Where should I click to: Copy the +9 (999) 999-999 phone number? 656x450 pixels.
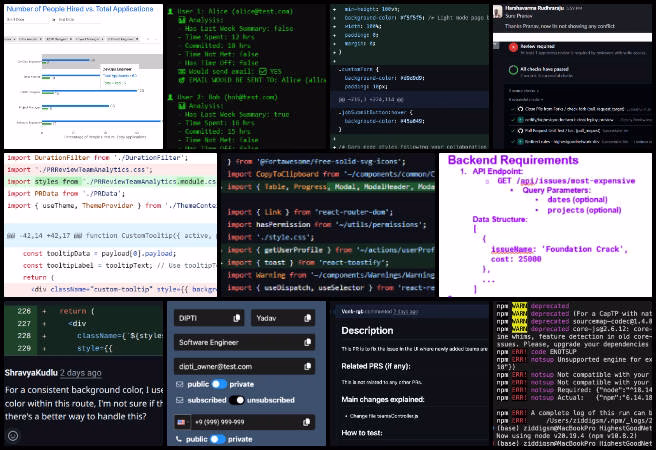coord(306,422)
